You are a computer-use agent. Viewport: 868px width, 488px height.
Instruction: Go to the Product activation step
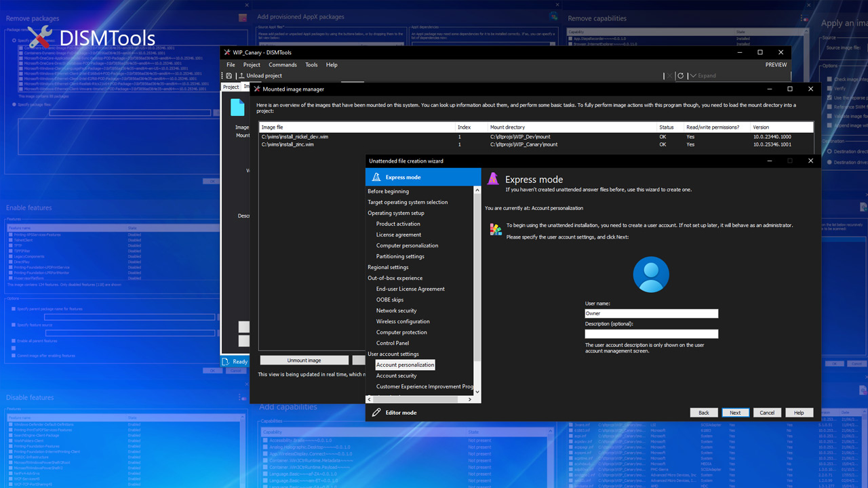[x=398, y=224]
